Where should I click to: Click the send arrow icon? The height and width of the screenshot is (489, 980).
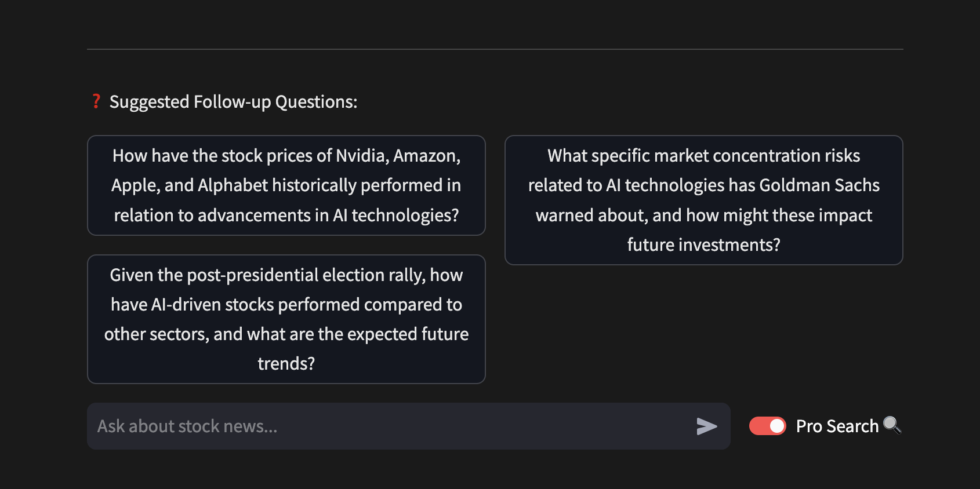706,426
